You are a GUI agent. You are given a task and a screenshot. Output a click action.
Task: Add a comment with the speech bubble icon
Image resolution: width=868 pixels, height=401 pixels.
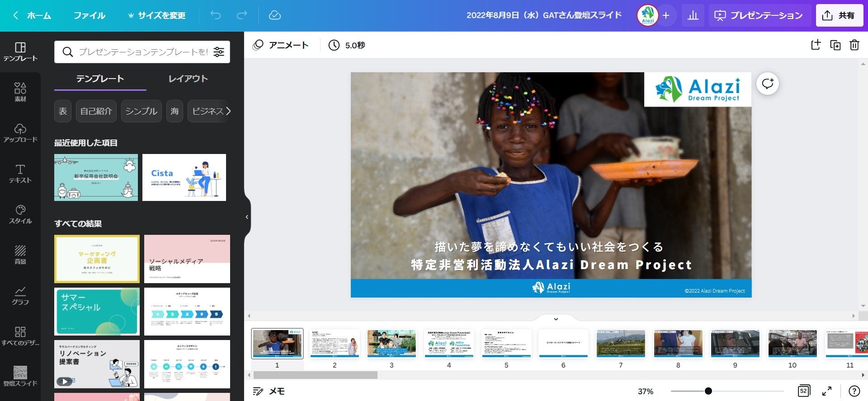pyautogui.click(x=767, y=84)
